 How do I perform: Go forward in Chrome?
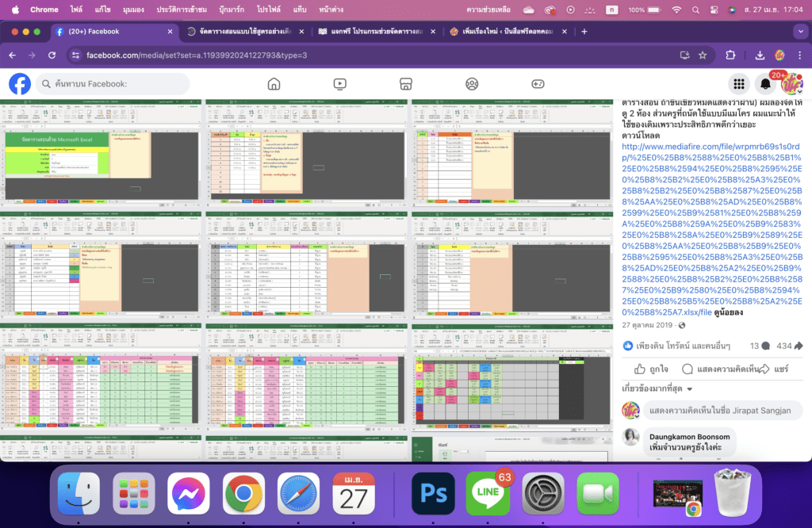[x=32, y=55]
